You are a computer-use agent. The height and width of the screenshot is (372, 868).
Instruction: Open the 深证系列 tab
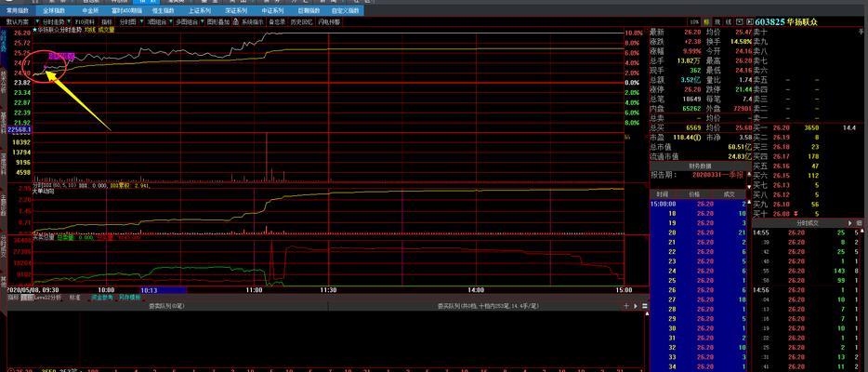pyautogui.click(x=236, y=10)
